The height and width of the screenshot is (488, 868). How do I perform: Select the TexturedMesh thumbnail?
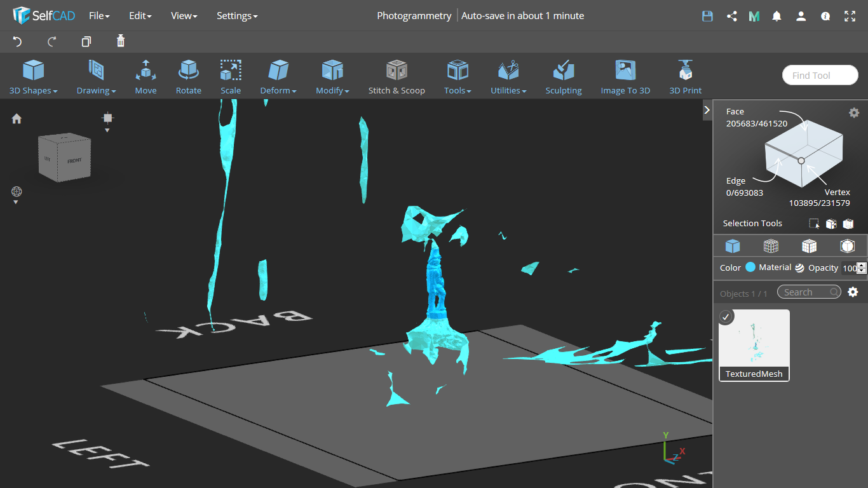(x=754, y=345)
